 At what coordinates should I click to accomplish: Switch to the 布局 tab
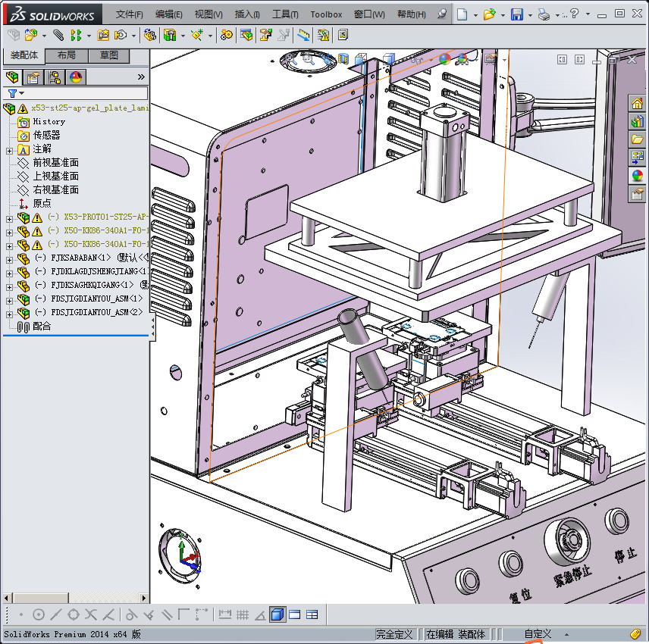point(66,55)
